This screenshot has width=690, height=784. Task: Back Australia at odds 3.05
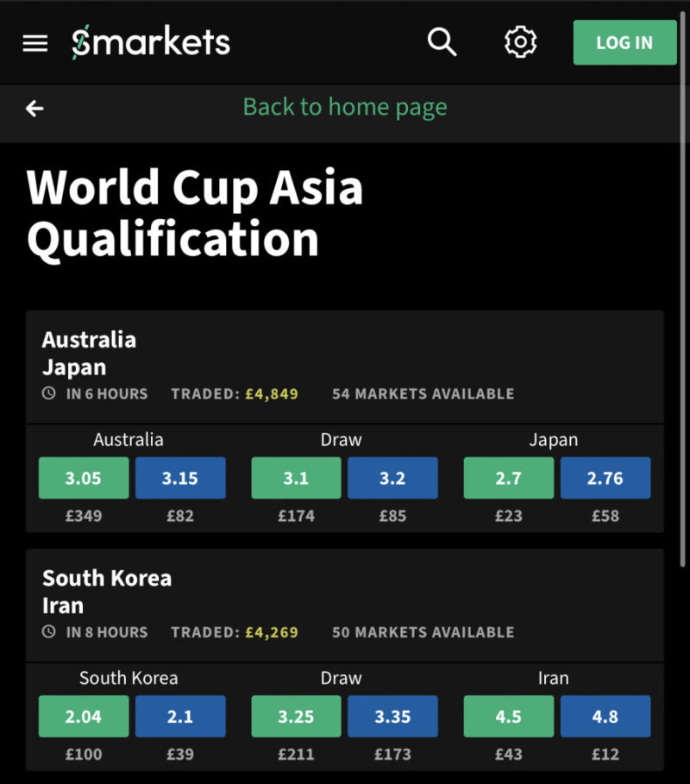point(84,478)
